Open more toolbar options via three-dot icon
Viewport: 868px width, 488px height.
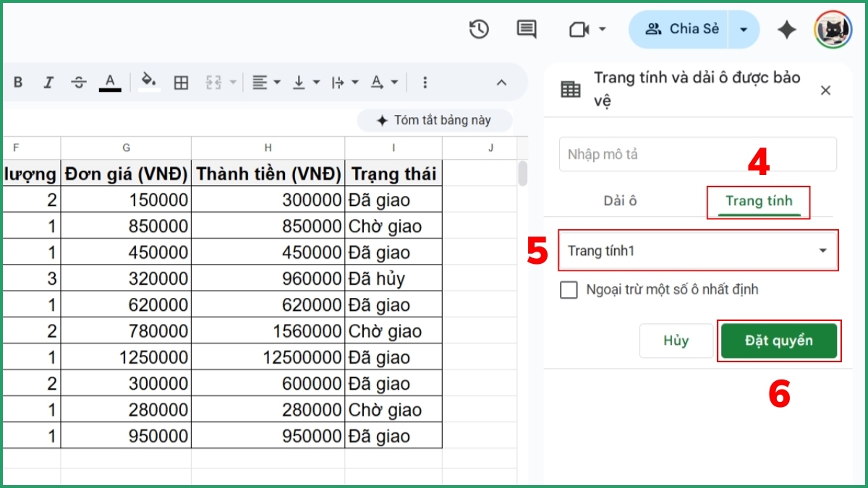pyautogui.click(x=425, y=82)
